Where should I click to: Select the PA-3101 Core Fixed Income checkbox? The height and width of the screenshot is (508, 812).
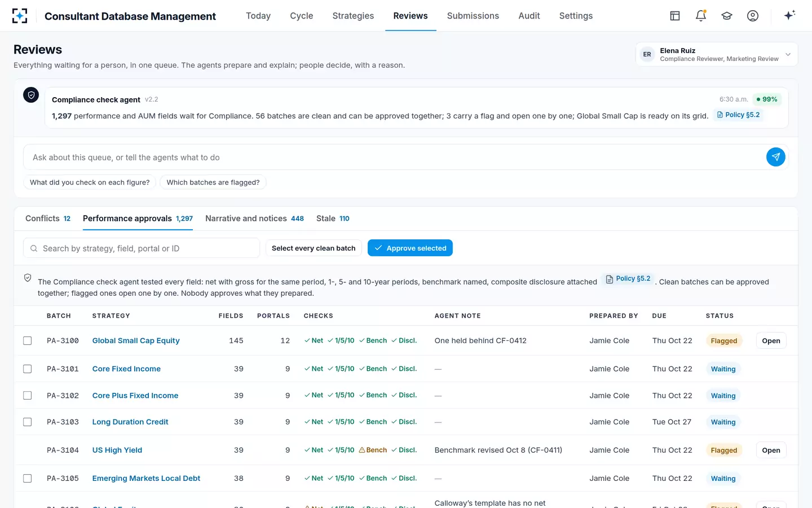click(x=27, y=369)
